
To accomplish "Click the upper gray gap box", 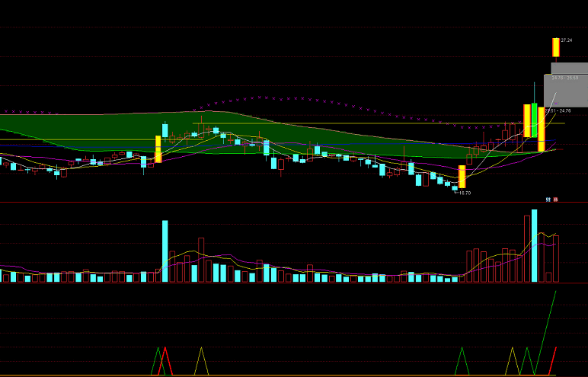I will pos(569,69).
